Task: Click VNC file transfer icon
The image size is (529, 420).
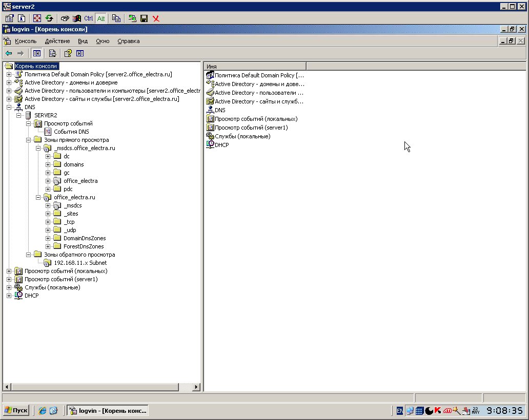Action: click(116, 18)
